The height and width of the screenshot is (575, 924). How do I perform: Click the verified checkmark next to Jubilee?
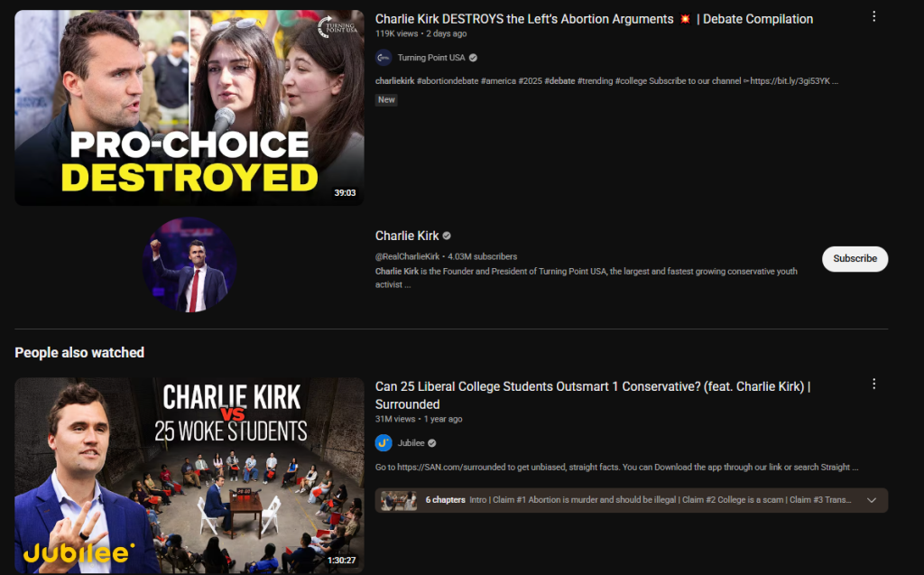click(x=432, y=443)
